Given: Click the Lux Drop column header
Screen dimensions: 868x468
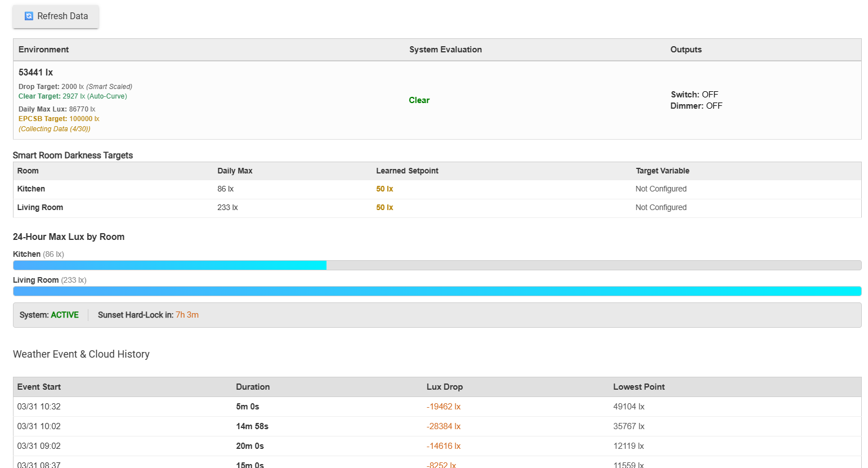Looking at the screenshot, I should [x=444, y=387].
